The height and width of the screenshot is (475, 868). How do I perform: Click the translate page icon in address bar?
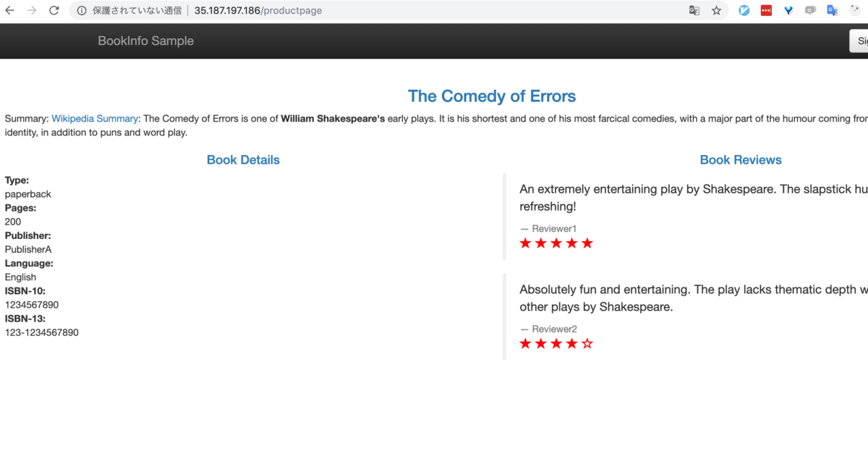coord(694,11)
